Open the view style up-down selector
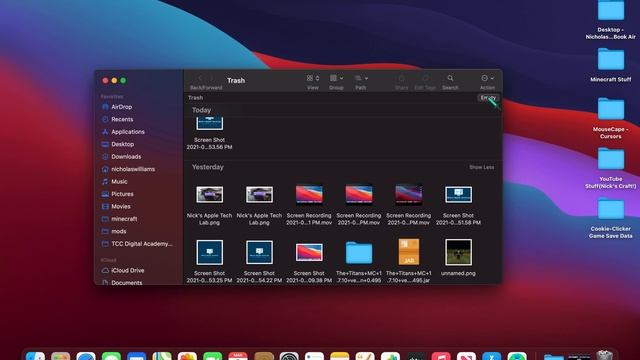Image resolution: width=640 pixels, height=360 pixels. [317, 78]
